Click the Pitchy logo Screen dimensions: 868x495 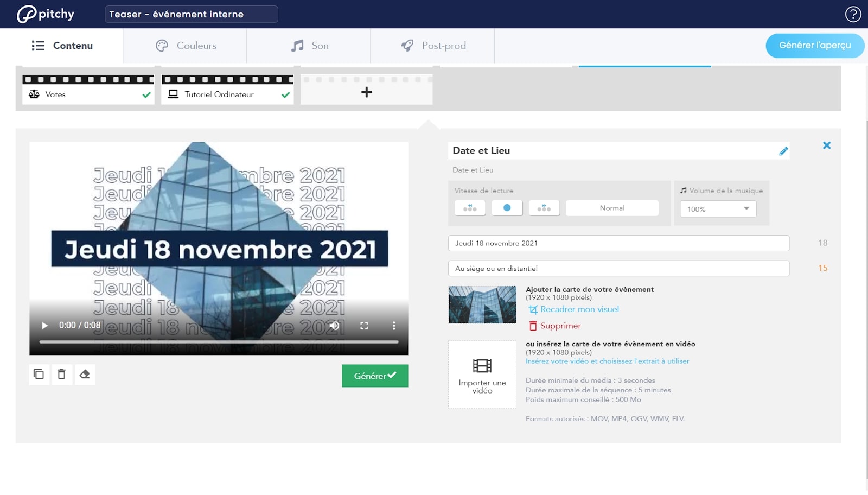click(46, 14)
